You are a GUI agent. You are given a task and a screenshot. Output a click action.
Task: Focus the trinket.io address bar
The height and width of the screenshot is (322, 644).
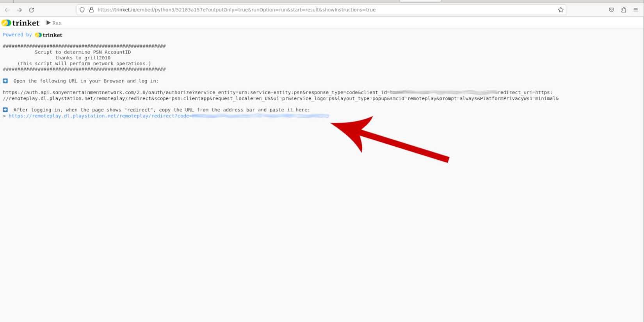273,10
